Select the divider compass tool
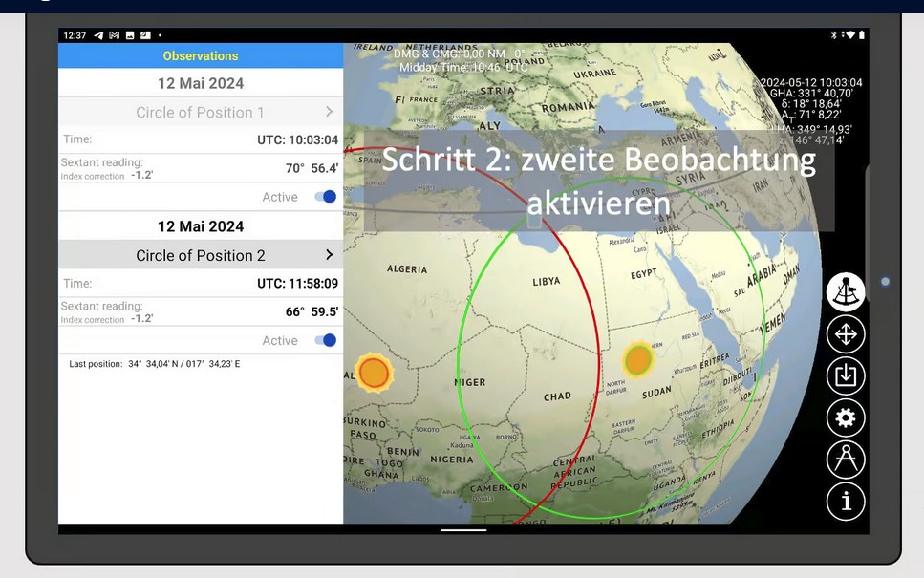The width and height of the screenshot is (924, 578). tap(846, 460)
